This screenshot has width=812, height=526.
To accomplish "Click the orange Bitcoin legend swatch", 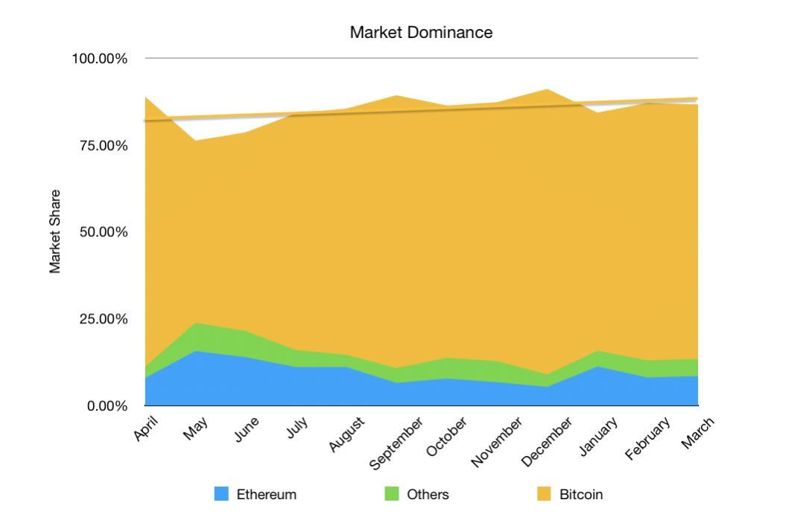I will [x=545, y=494].
